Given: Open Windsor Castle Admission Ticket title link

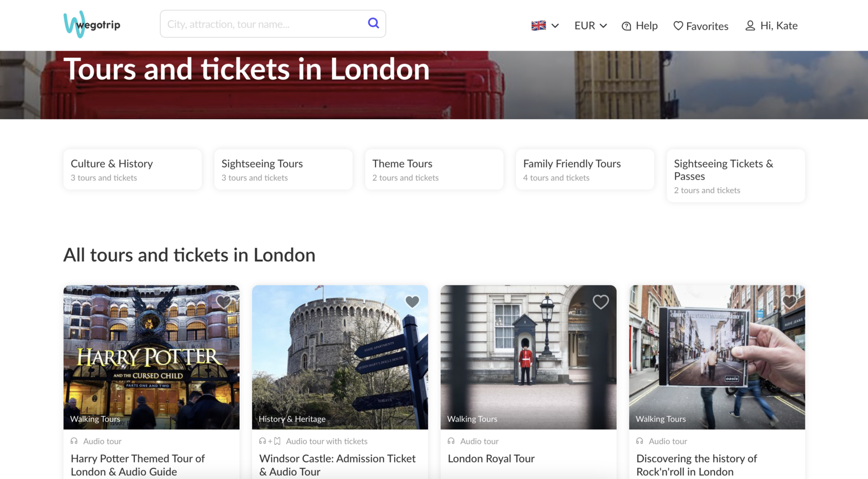Looking at the screenshot, I should click(x=337, y=465).
